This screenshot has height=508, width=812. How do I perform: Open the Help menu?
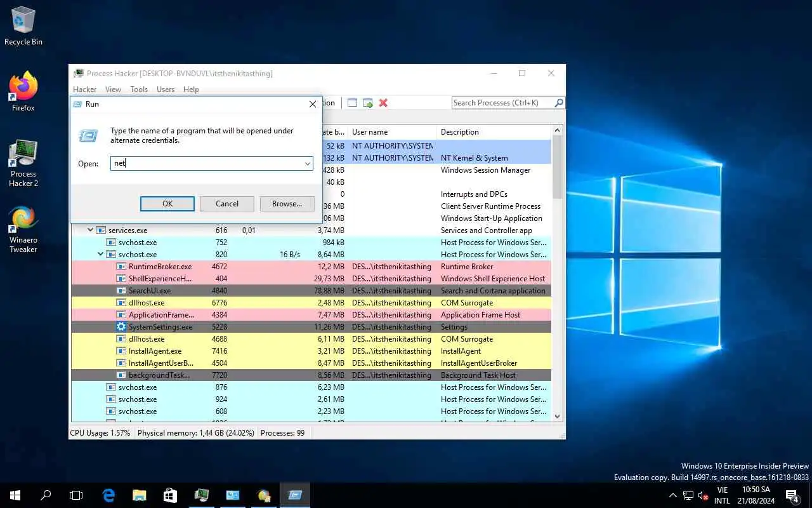coord(191,90)
